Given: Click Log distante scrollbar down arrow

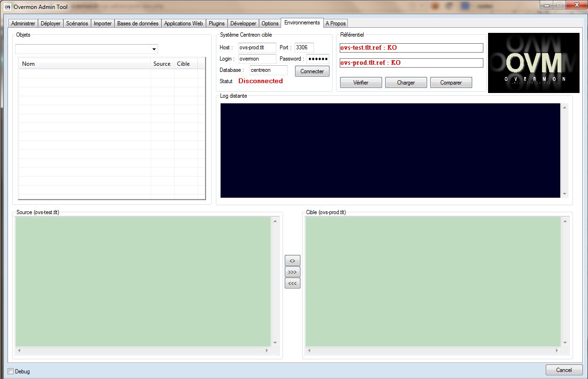Looking at the screenshot, I should (x=565, y=193).
